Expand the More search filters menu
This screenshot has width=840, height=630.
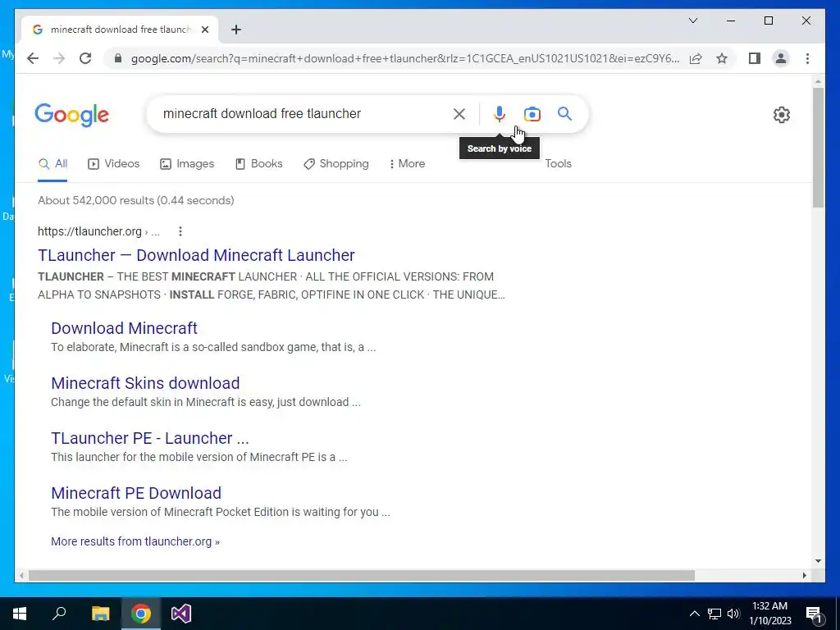tap(407, 164)
